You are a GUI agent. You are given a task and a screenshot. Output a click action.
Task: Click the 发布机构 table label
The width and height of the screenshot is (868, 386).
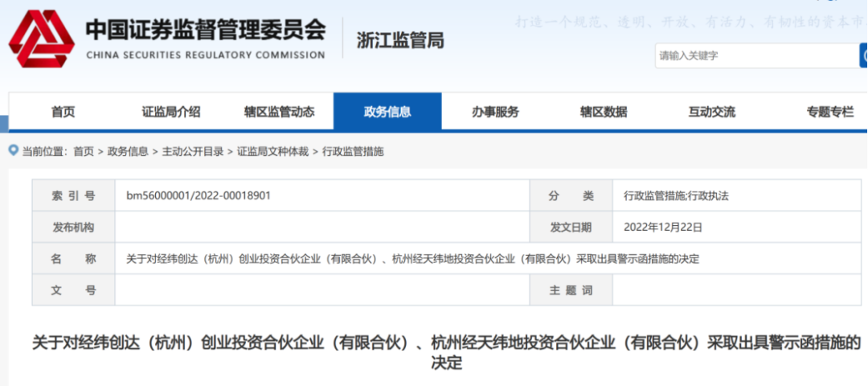tap(74, 227)
